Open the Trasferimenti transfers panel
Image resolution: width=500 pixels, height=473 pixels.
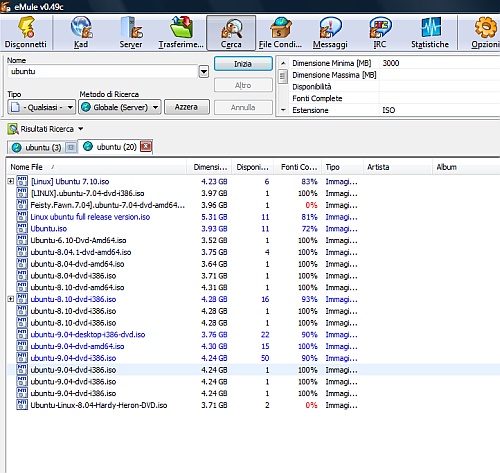click(x=181, y=33)
